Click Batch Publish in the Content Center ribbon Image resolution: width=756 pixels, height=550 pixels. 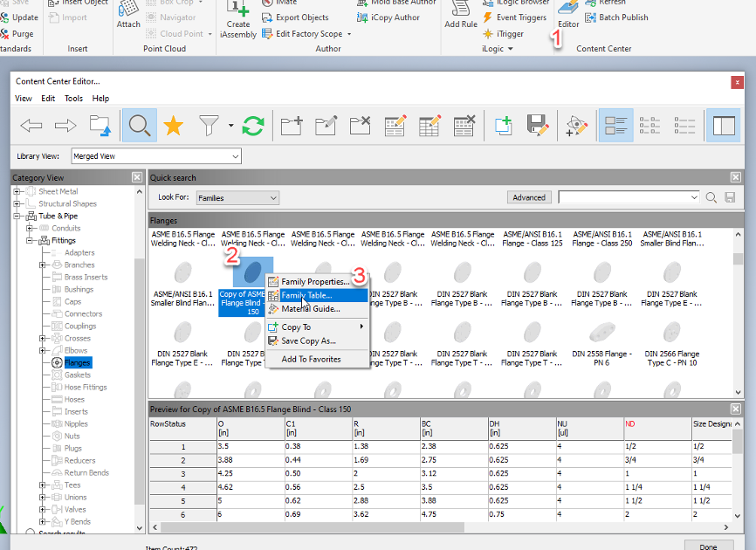tap(617, 17)
